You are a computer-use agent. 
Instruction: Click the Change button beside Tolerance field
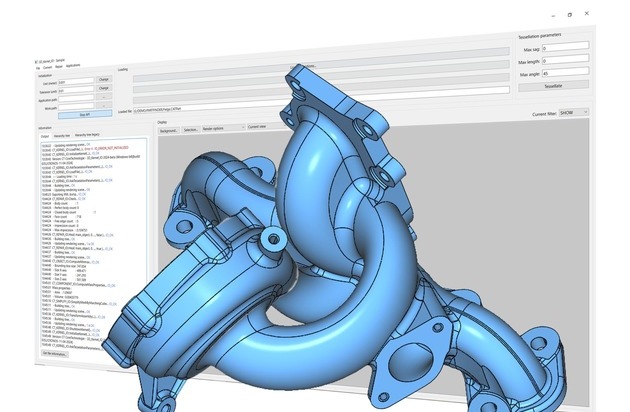[104, 88]
